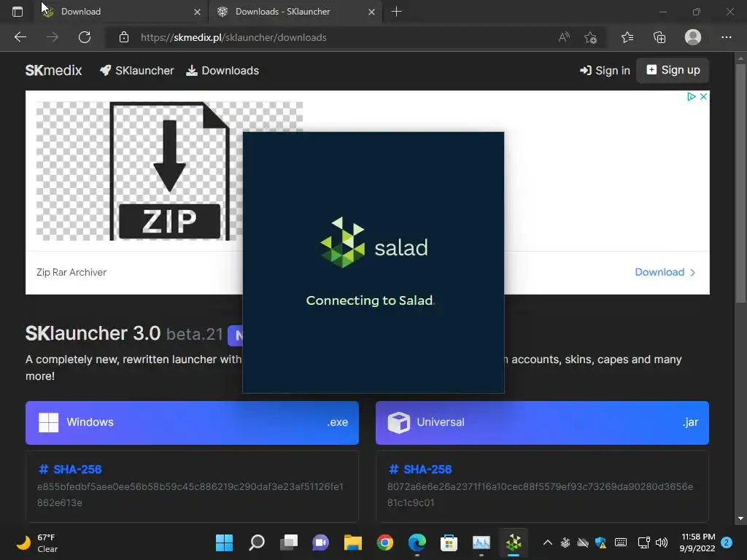
Task: Click SHA-256 heading under Universal
Action: (420, 469)
